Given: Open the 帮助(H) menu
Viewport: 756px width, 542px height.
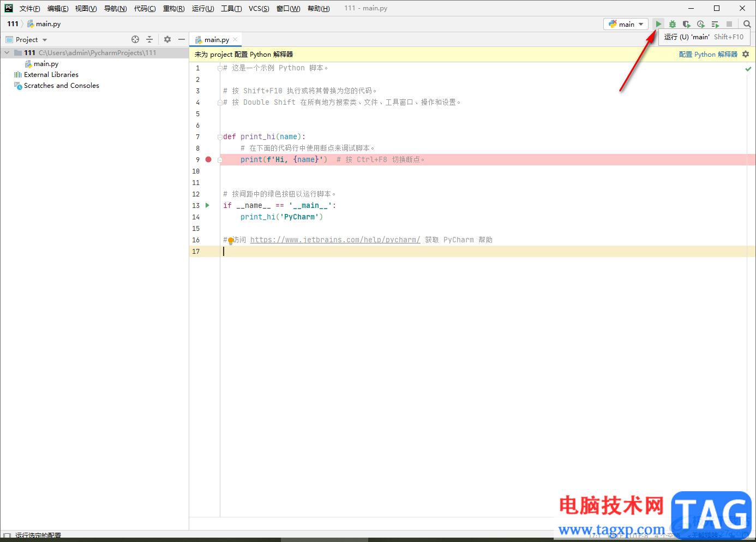Looking at the screenshot, I should point(319,8).
